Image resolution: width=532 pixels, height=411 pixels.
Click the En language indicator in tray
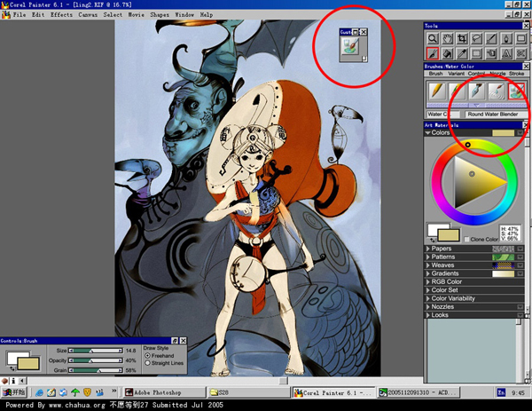click(x=501, y=392)
